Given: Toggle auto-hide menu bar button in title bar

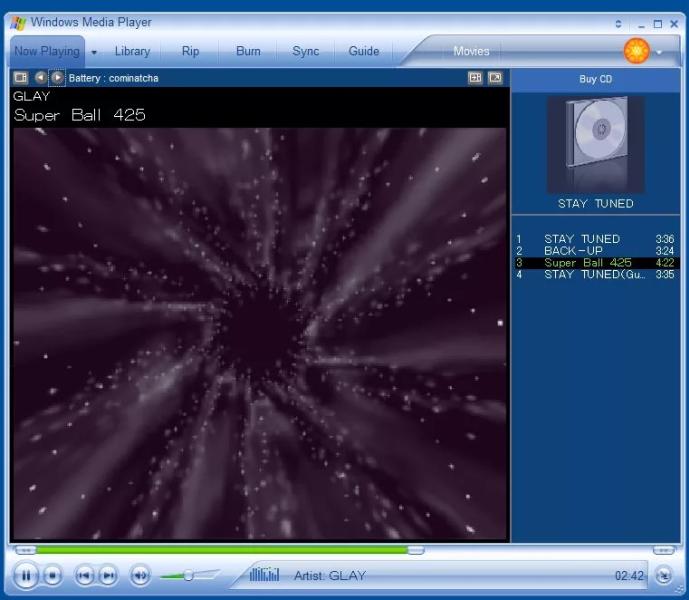Looking at the screenshot, I should pos(618,24).
